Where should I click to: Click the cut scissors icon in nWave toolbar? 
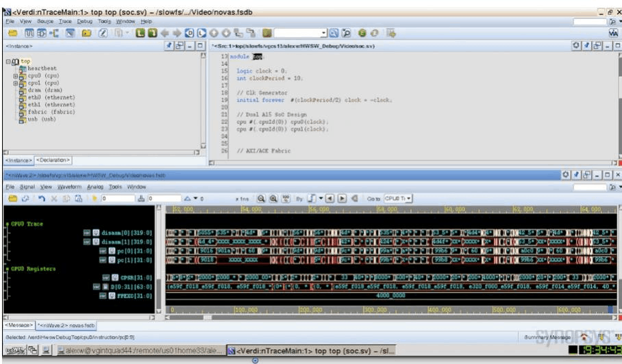click(54, 198)
